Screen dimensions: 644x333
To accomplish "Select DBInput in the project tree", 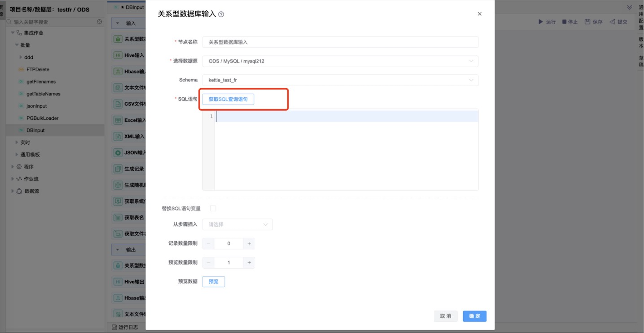I will tap(35, 130).
